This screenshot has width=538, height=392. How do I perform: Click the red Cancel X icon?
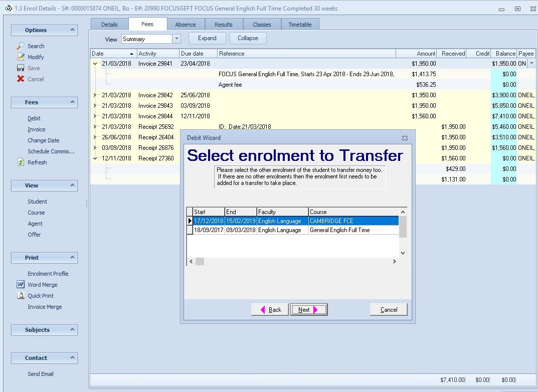tap(21, 79)
